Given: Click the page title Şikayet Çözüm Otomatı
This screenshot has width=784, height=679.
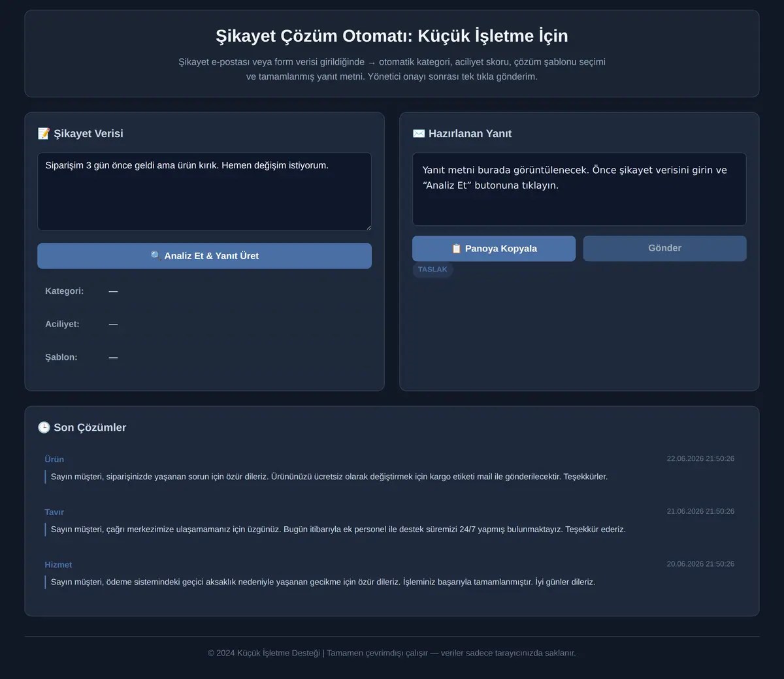Looking at the screenshot, I should pyautogui.click(x=392, y=36).
